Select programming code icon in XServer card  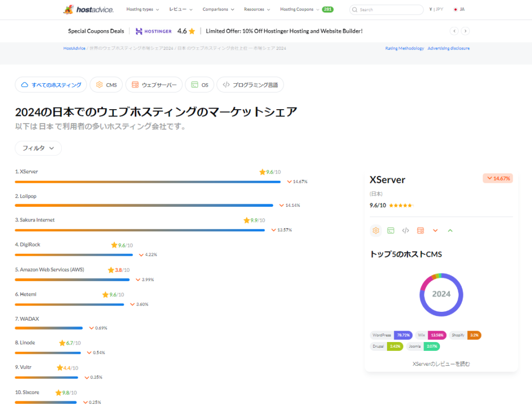(405, 230)
